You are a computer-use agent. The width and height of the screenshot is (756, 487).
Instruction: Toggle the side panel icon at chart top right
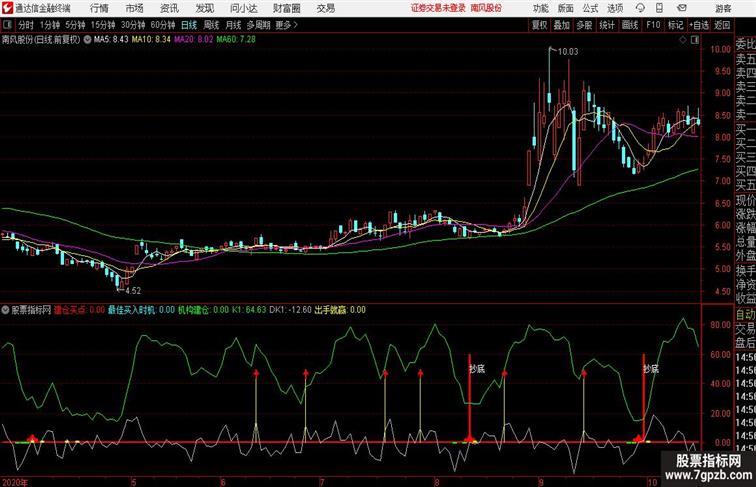[x=695, y=40]
